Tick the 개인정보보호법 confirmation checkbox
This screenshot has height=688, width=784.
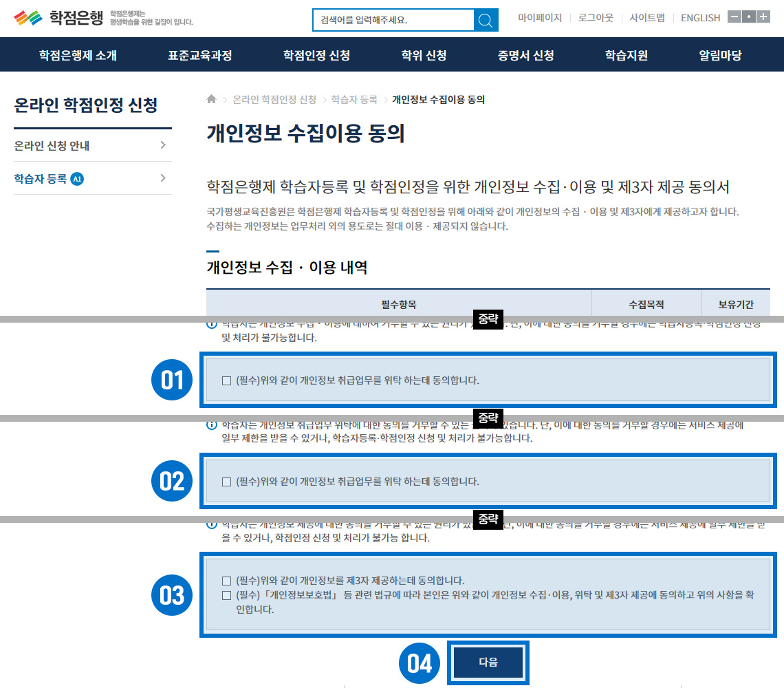(226, 595)
